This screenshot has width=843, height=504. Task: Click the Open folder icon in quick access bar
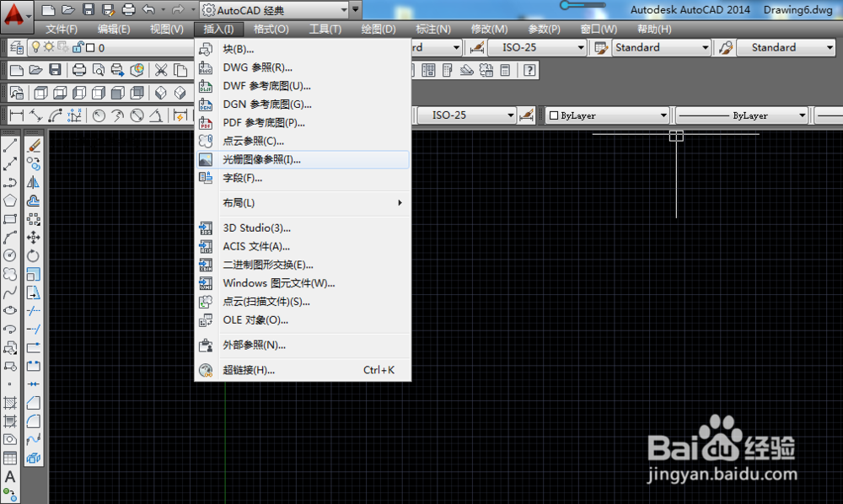coord(67,9)
